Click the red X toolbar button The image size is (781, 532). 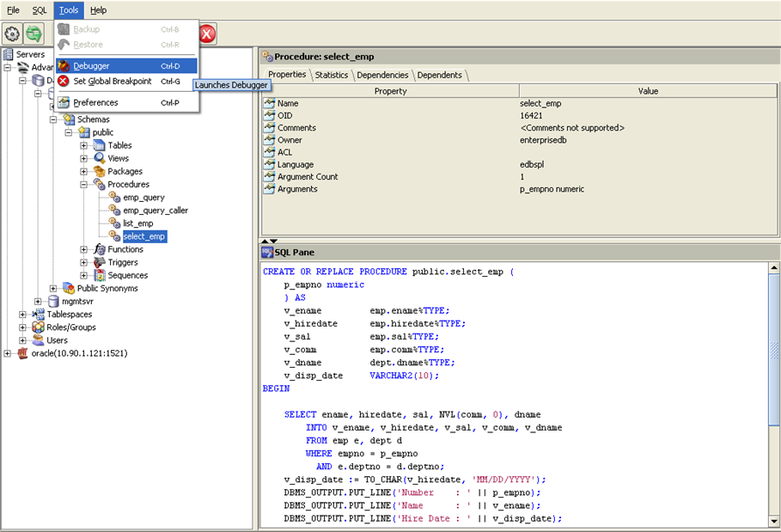pyautogui.click(x=207, y=34)
